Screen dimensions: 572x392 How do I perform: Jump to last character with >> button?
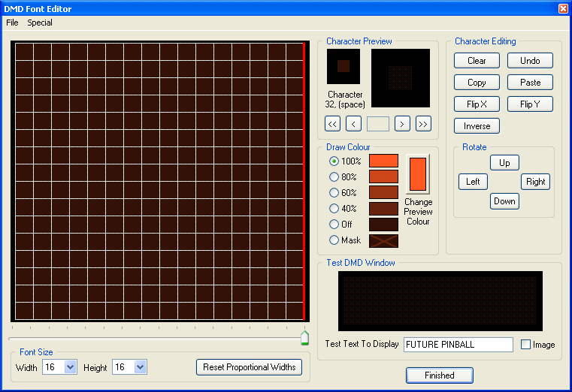tap(423, 124)
